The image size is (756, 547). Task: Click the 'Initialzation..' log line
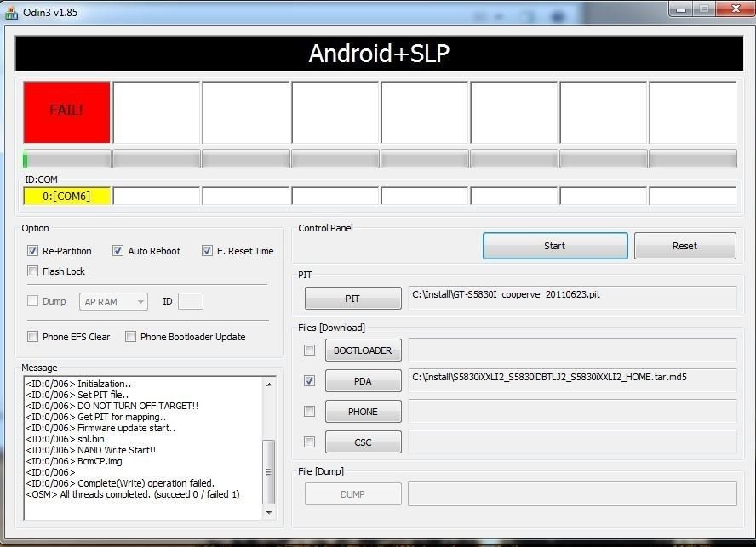78,384
